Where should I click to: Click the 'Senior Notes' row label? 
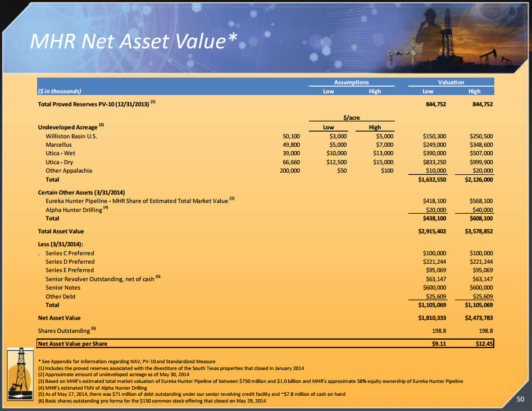(x=62, y=287)
